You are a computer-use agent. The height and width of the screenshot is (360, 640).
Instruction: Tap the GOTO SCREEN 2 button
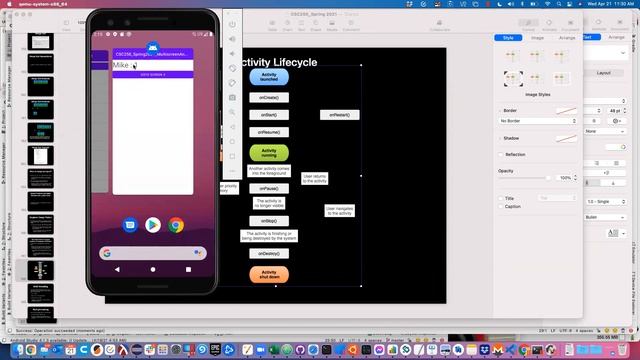click(x=153, y=75)
